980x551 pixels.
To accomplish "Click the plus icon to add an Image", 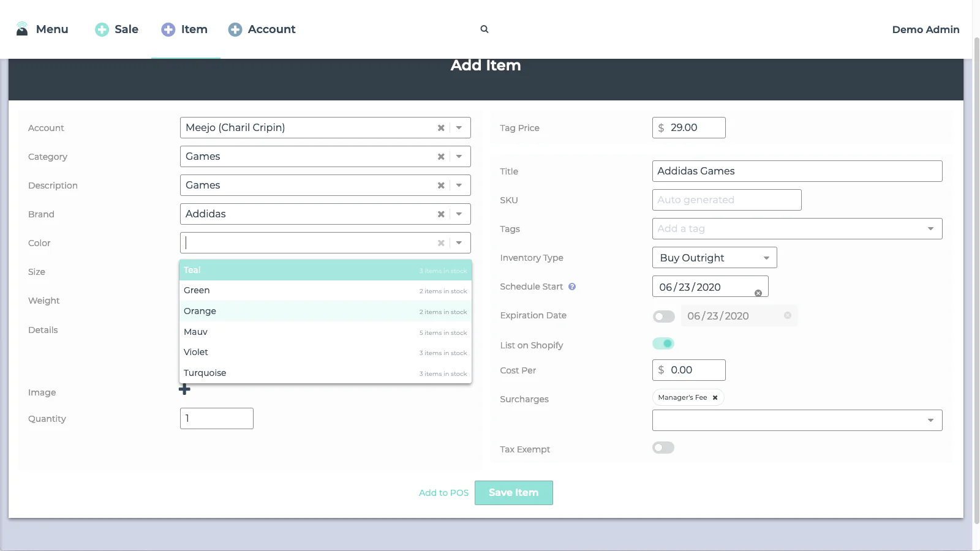I will coord(184,389).
